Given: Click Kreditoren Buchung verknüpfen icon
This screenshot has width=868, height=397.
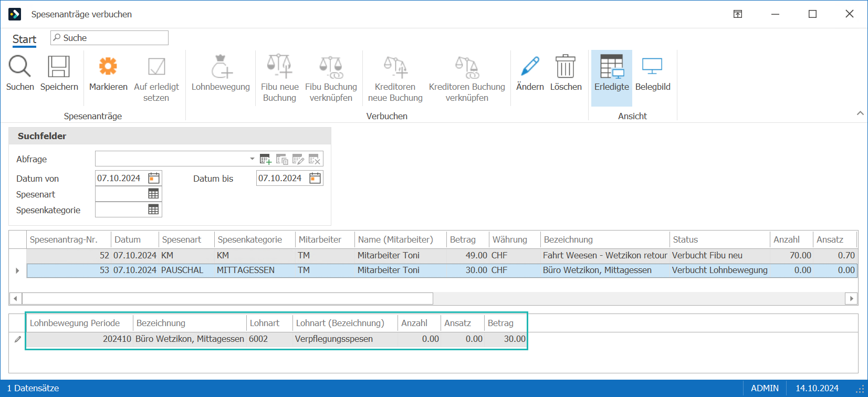Looking at the screenshot, I should point(467,67).
